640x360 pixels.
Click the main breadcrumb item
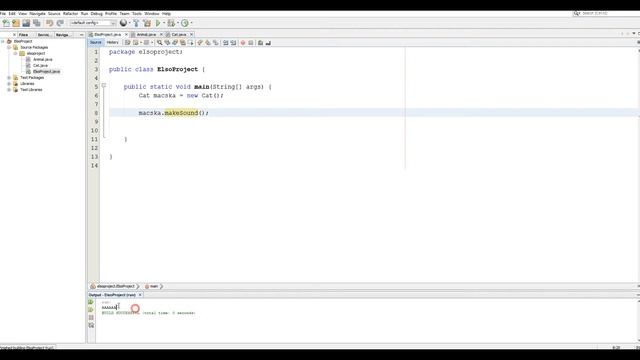(x=152, y=286)
